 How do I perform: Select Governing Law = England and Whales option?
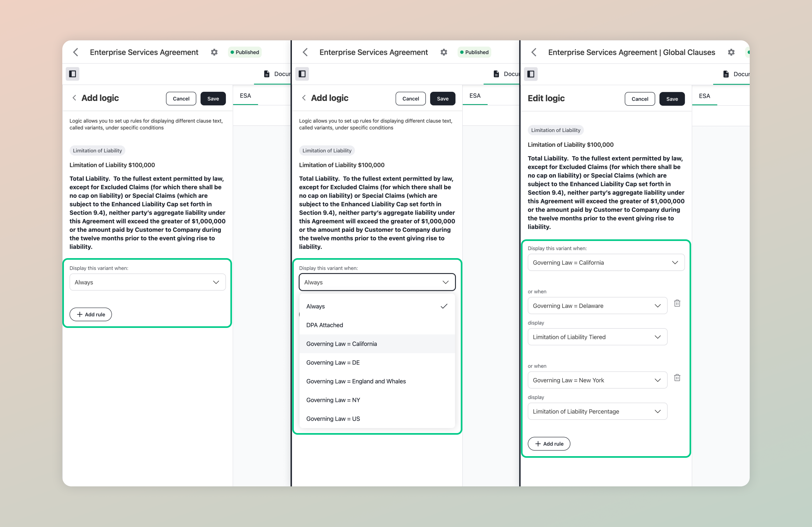pos(377,381)
